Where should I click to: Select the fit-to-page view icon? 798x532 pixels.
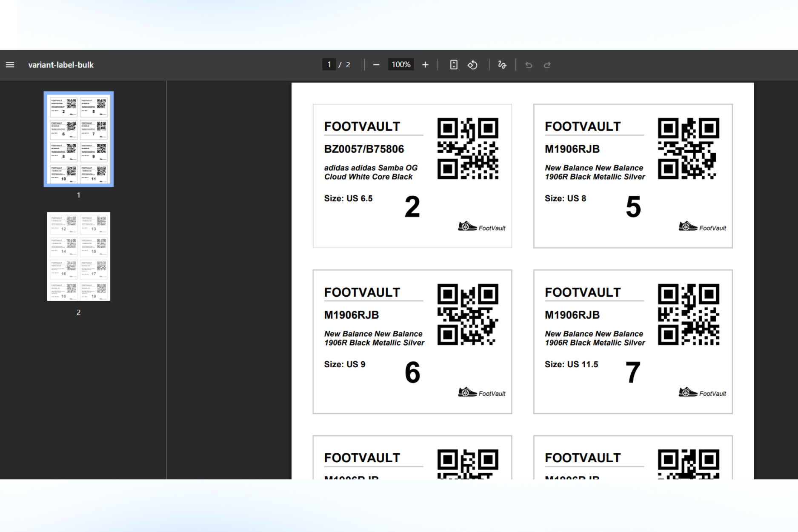click(453, 65)
